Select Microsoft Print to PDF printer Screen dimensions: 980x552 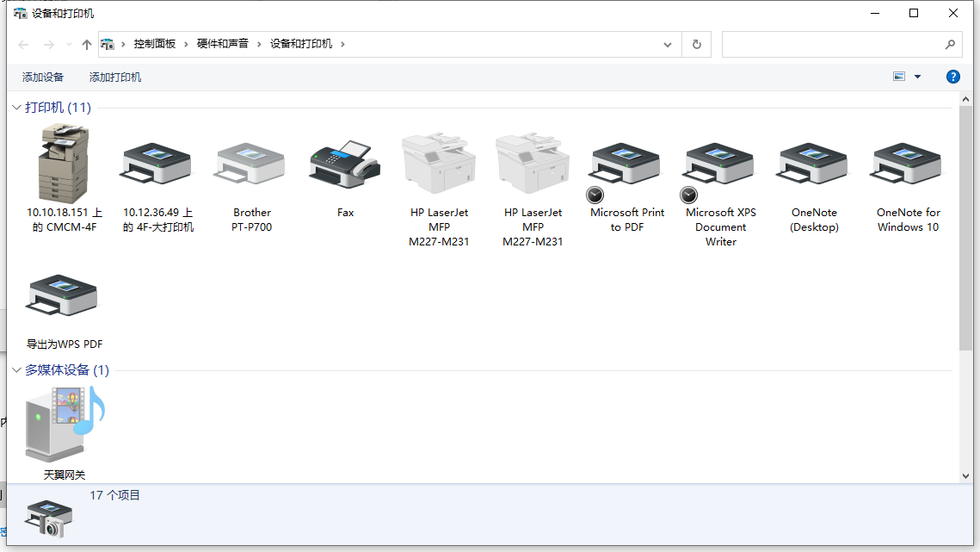pyautogui.click(x=626, y=164)
